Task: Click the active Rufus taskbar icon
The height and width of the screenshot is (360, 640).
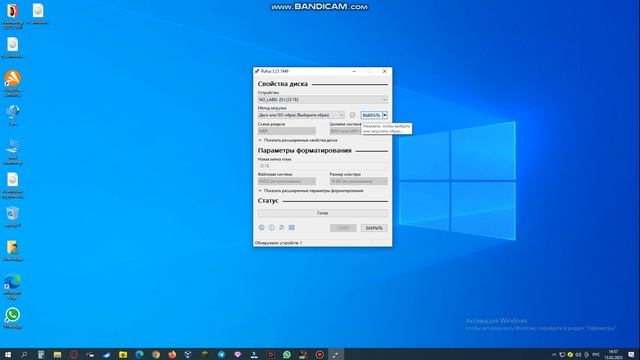Action: coord(336,354)
